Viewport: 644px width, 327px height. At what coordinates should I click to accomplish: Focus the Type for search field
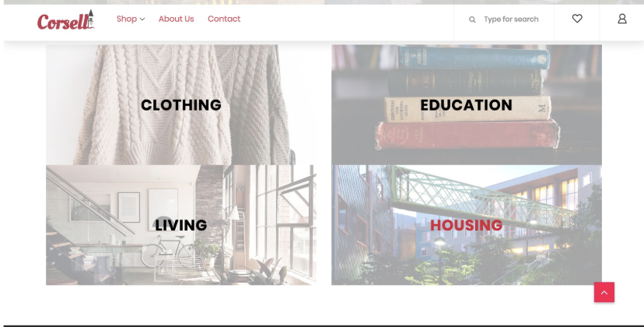pos(511,19)
